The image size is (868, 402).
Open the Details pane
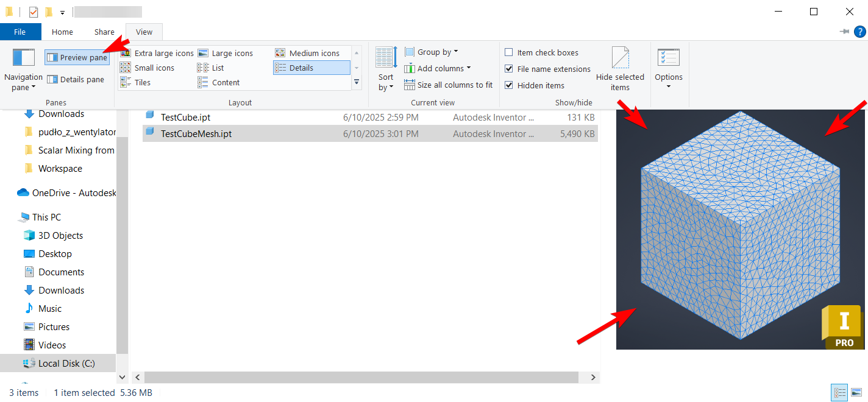point(77,79)
